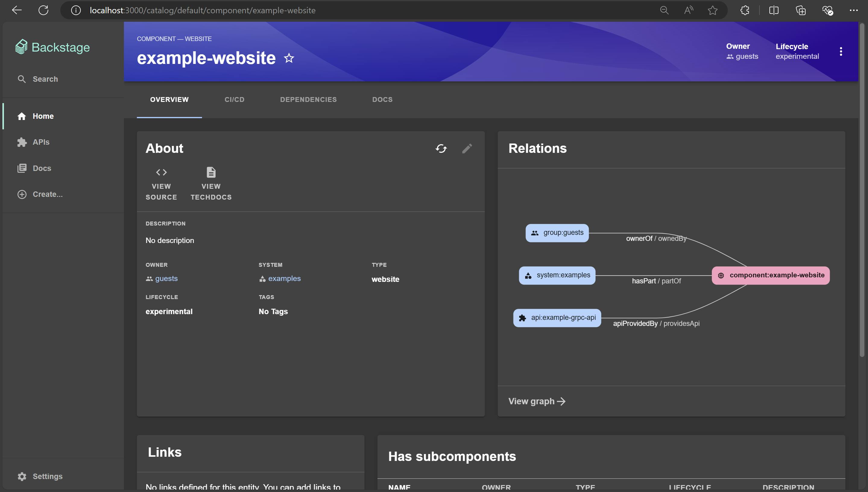Add page to browser favorites star
The height and width of the screenshot is (492, 868).
[712, 11]
